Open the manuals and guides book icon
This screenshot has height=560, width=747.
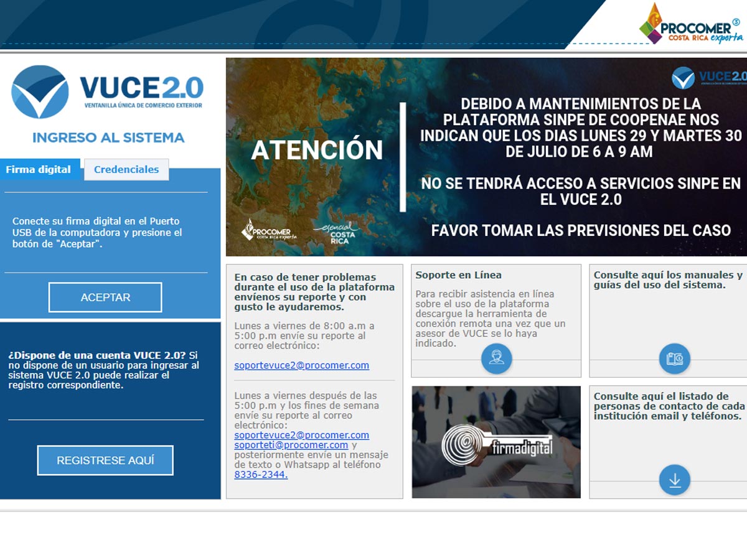tap(675, 358)
